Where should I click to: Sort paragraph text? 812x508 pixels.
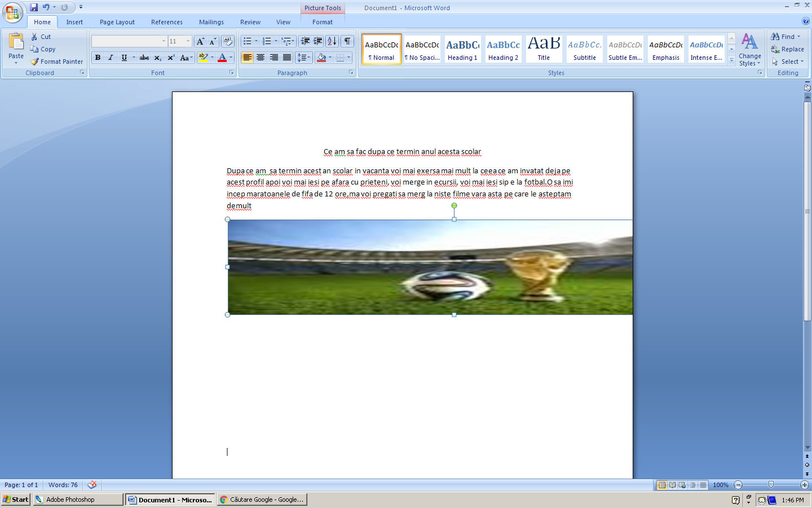(x=332, y=41)
